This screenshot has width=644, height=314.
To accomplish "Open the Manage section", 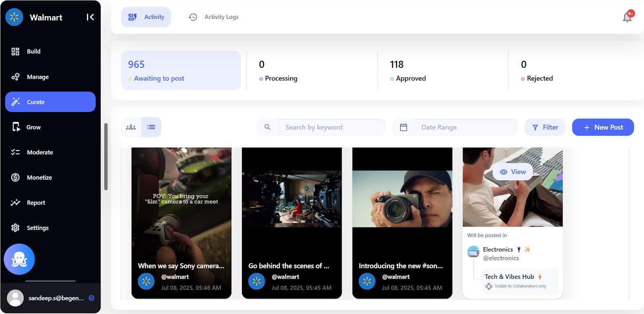I will [50, 77].
